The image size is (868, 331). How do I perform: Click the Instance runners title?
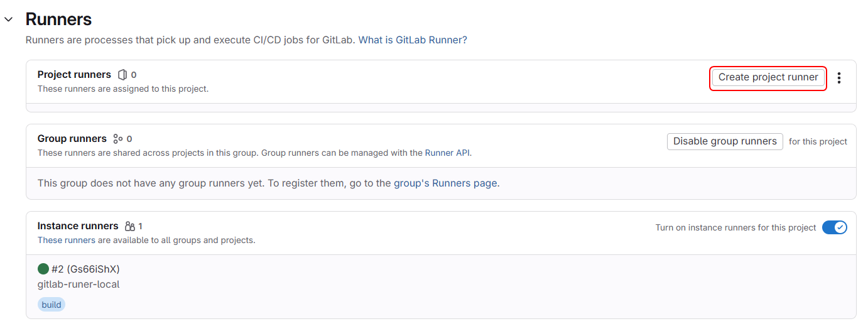pos(78,226)
